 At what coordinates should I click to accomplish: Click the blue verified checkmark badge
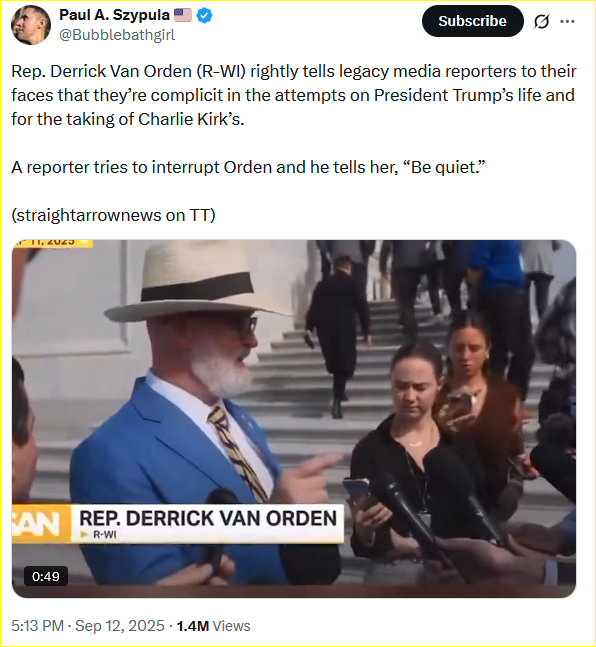[204, 16]
